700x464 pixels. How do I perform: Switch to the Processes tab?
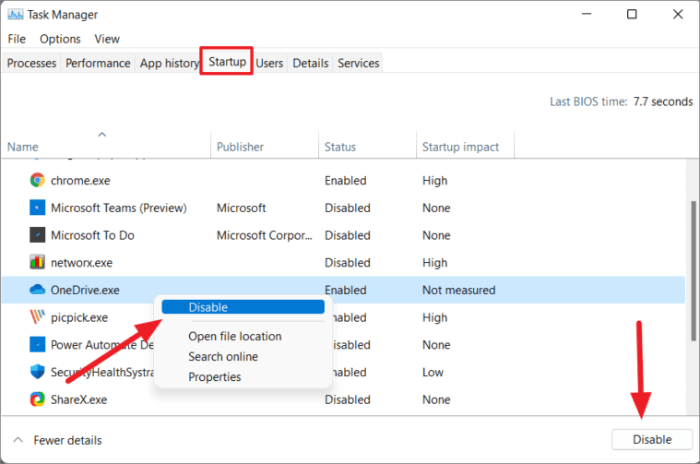click(32, 63)
